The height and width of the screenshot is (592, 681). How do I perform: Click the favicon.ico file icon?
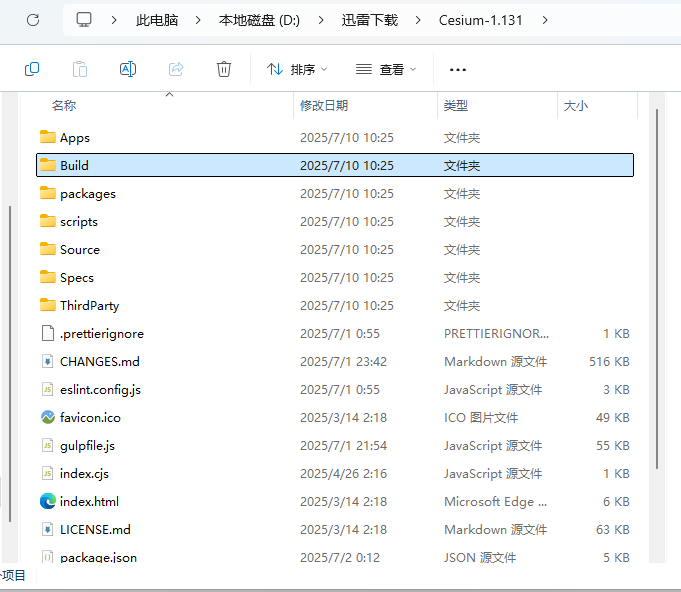[48, 417]
